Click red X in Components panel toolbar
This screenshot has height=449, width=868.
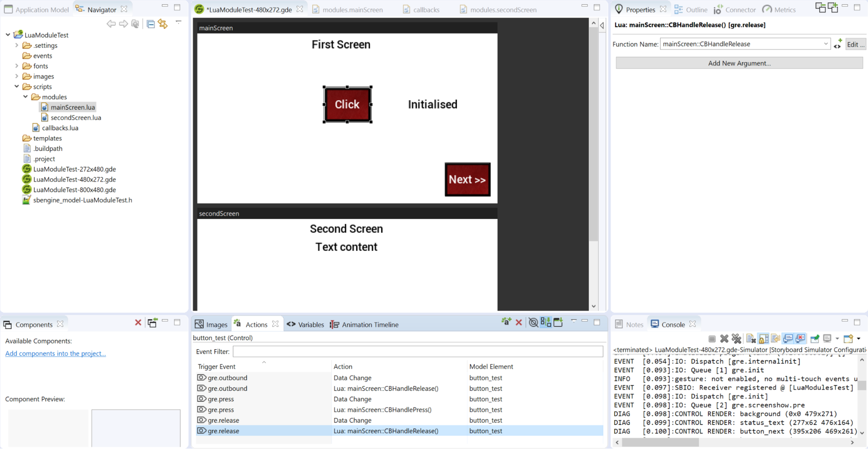[x=138, y=323]
